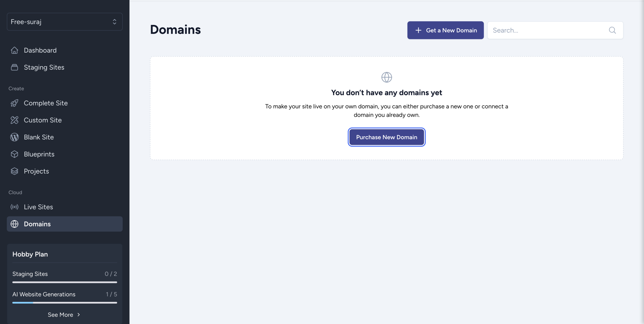Click the Staging Sites drive icon
This screenshot has width=644, height=324.
point(14,67)
